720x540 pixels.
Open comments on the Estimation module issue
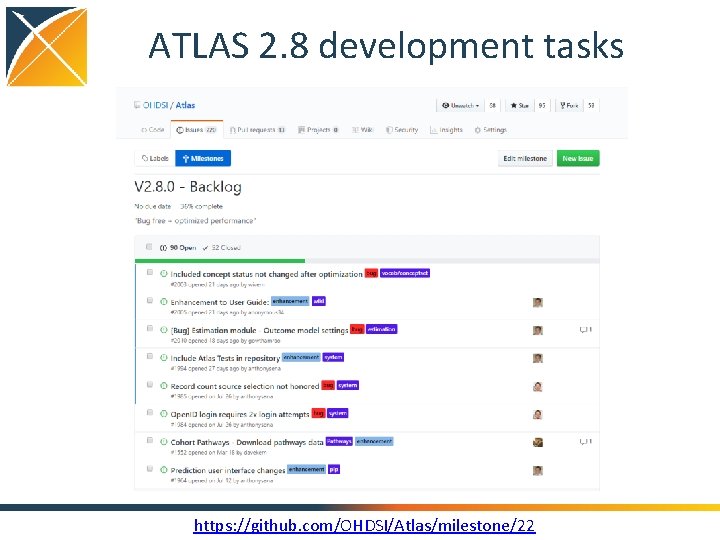pos(585,330)
